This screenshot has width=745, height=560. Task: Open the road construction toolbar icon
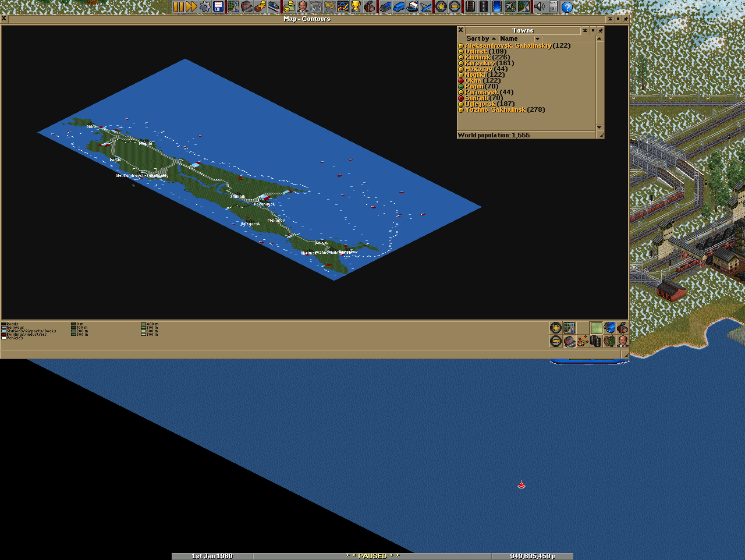(483, 7)
